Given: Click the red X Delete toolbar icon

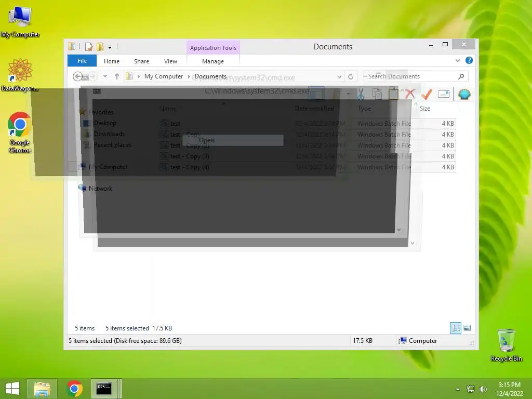Looking at the screenshot, I should [x=410, y=94].
